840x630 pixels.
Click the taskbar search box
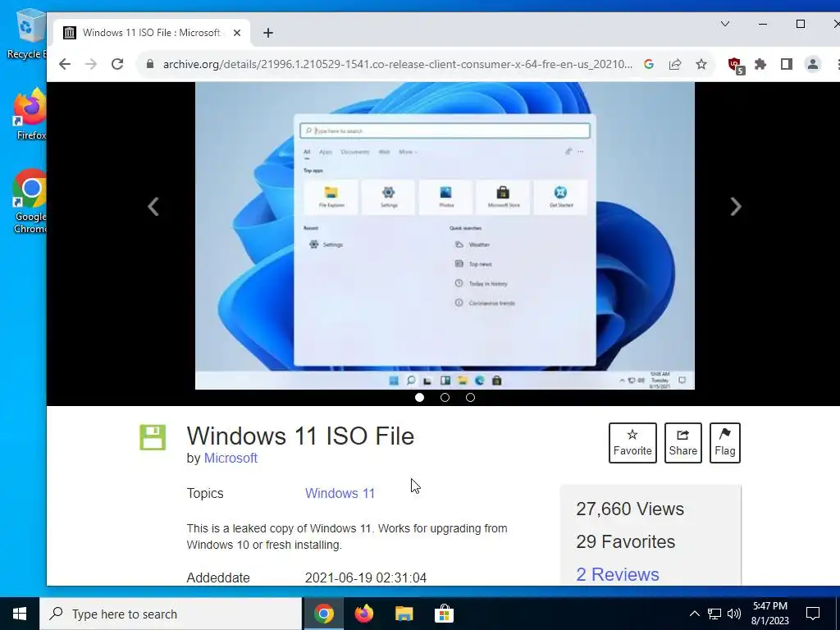tap(171, 614)
